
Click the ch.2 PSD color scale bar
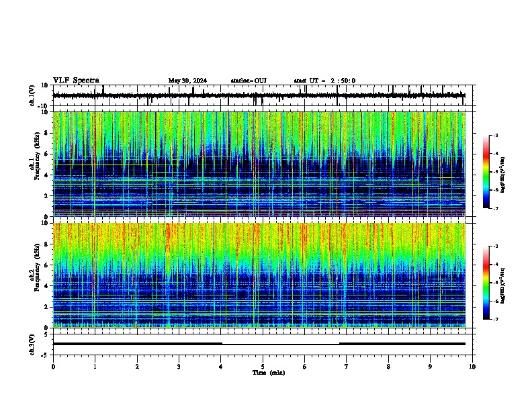pos(486,283)
